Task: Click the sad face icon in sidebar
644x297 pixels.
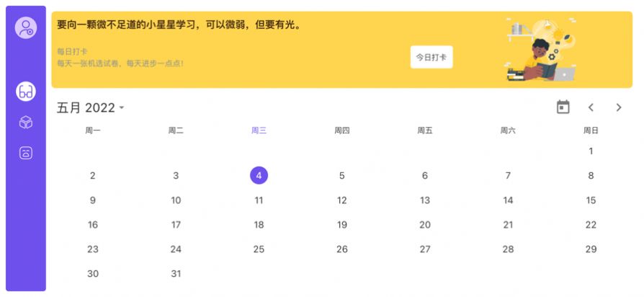Action: pyautogui.click(x=26, y=153)
